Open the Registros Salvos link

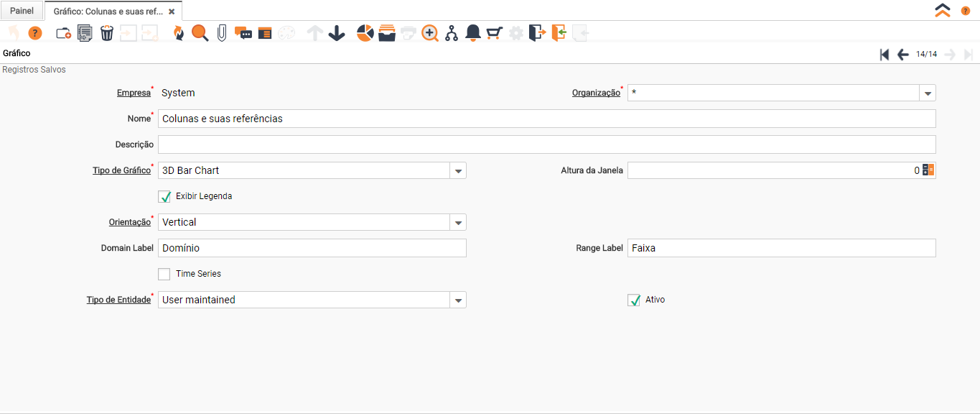[x=34, y=70]
